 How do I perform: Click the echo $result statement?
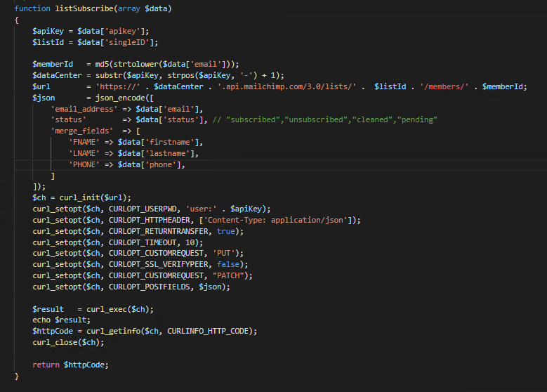[61, 320]
